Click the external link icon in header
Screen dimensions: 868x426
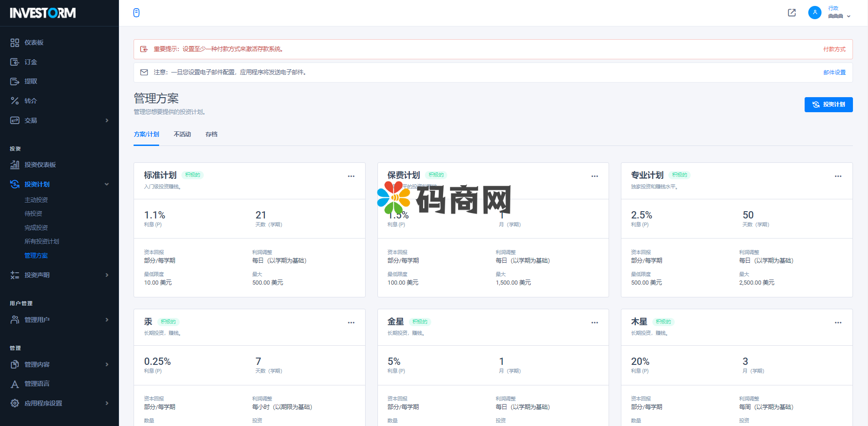click(x=792, y=13)
